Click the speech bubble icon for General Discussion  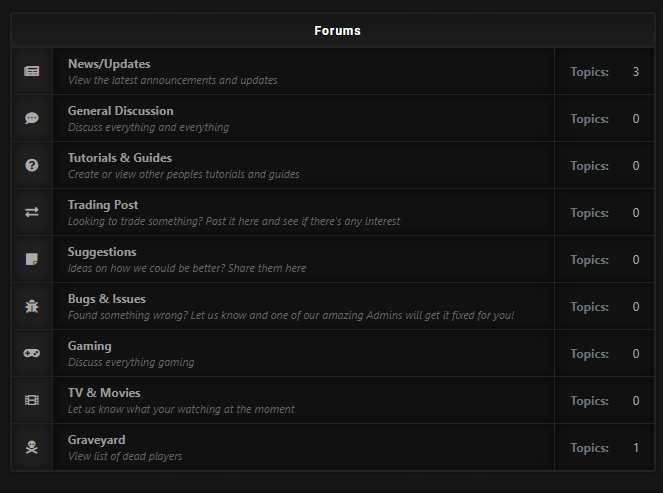[x=32, y=118]
